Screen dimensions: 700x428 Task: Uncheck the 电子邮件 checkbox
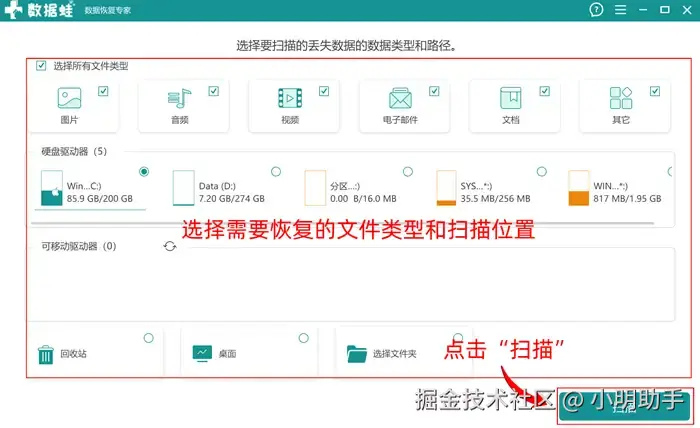click(434, 91)
